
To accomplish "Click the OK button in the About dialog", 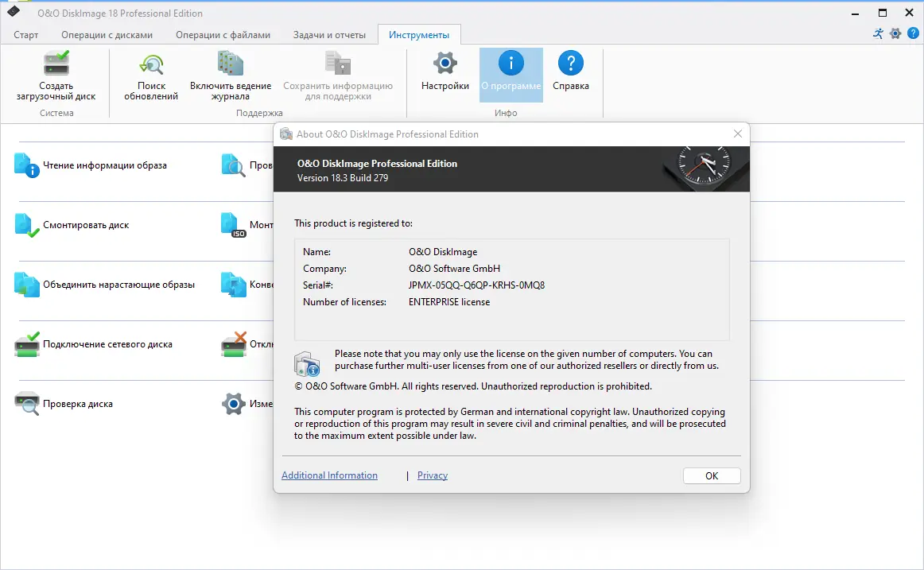I will point(712,475).
